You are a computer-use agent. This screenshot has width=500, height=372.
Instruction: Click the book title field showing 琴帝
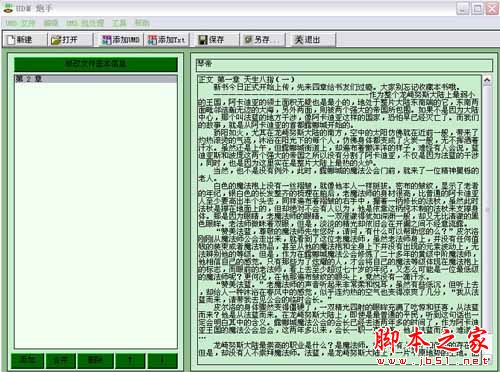click(x=344, y=65)
